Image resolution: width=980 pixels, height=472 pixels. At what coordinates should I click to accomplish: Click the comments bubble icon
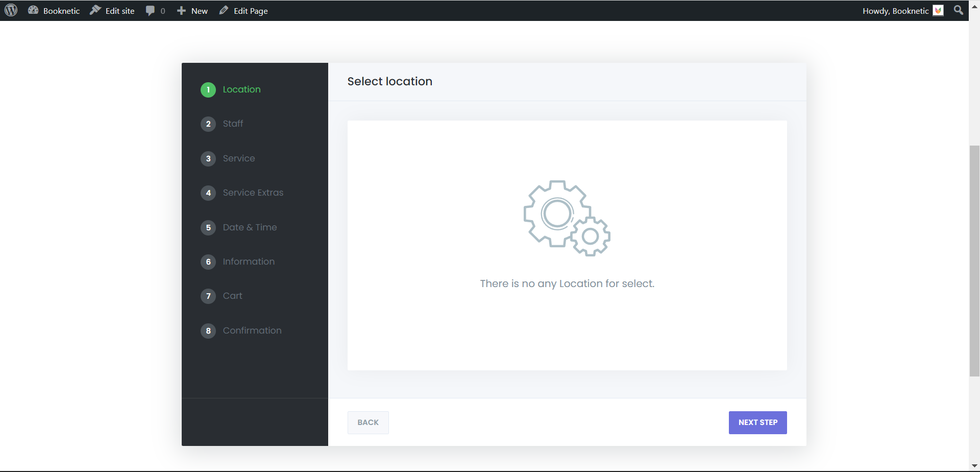(150, 11)
